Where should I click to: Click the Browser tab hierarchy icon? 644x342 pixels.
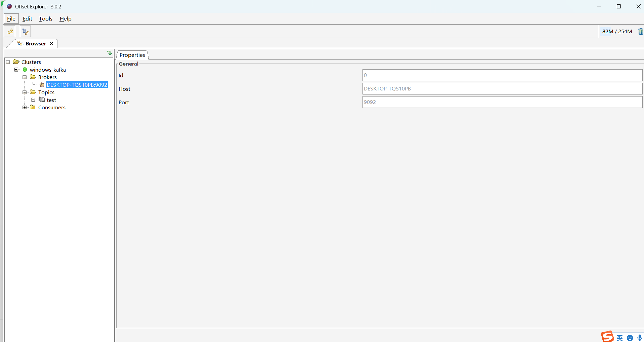pyautogui.click(x=20, y=43)
